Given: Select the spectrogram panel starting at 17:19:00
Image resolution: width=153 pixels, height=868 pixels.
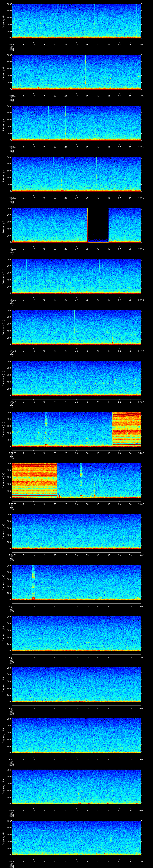Looking at the screenshot, I should pos(77,276).
